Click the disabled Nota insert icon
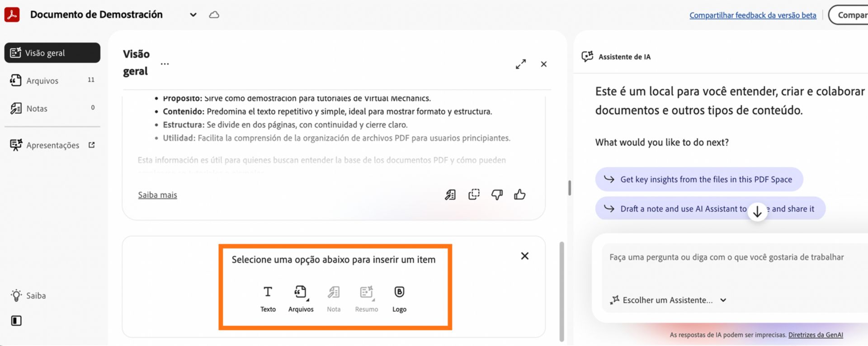 pyautogui.click(x=334, y=299)
